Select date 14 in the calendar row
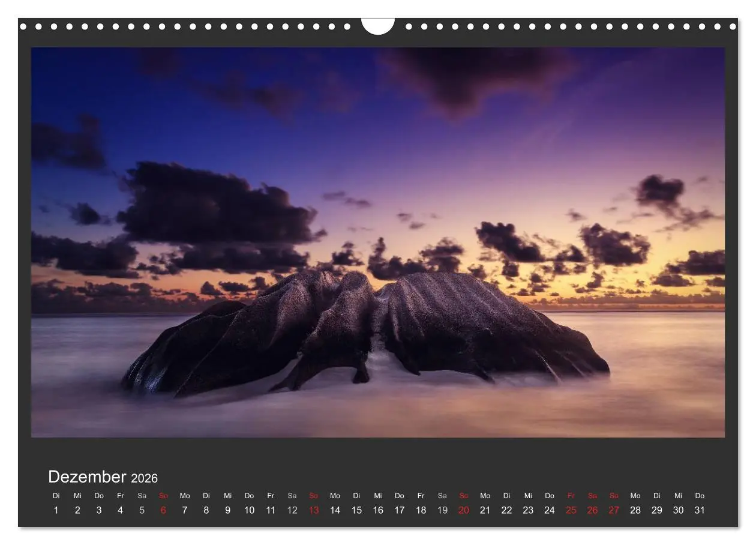The width and height of the screenshot is (756, 545). (x=335, y=510)
